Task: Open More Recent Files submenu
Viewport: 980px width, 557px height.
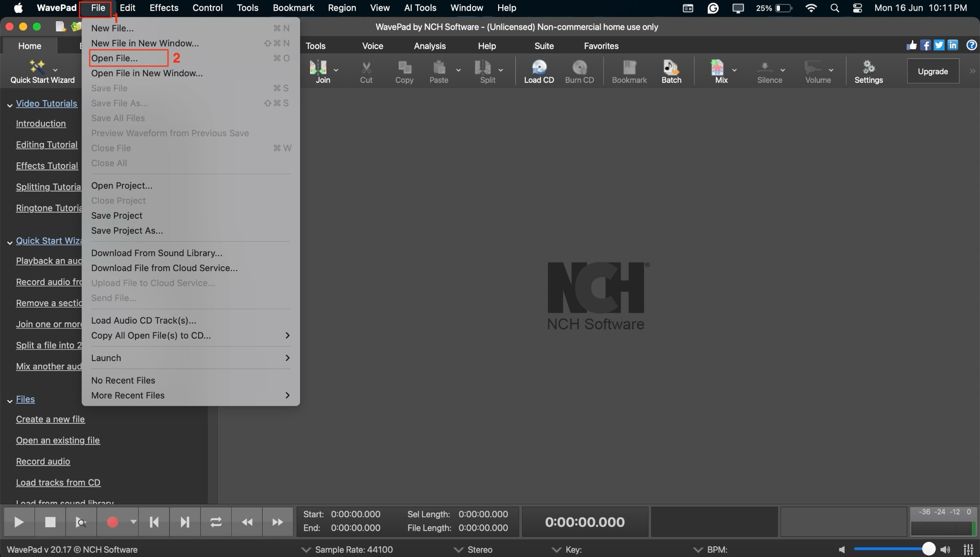Action: click(x=190, y=395)
